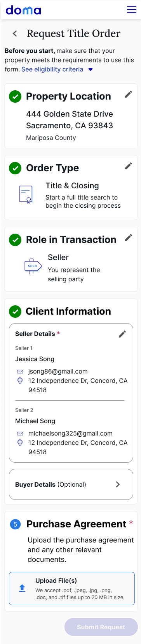Viewport: 141px width, 644px height.
Task: Click the Sold sign seller icon
Action: click(33, 266)
